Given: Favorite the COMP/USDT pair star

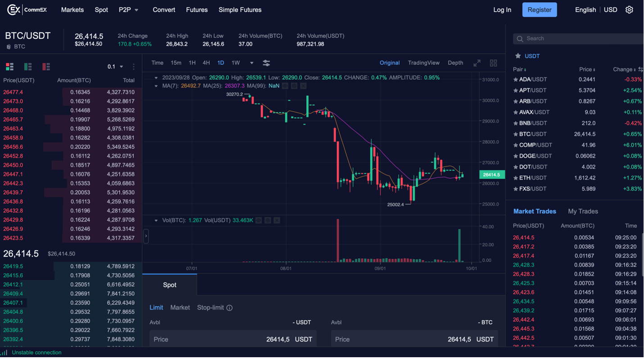Looking at the screenshot, I should [516, 145].
